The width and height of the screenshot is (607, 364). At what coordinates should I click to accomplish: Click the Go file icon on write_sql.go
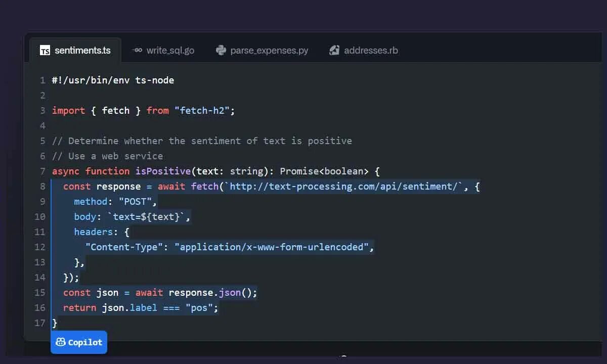point(137,50)
